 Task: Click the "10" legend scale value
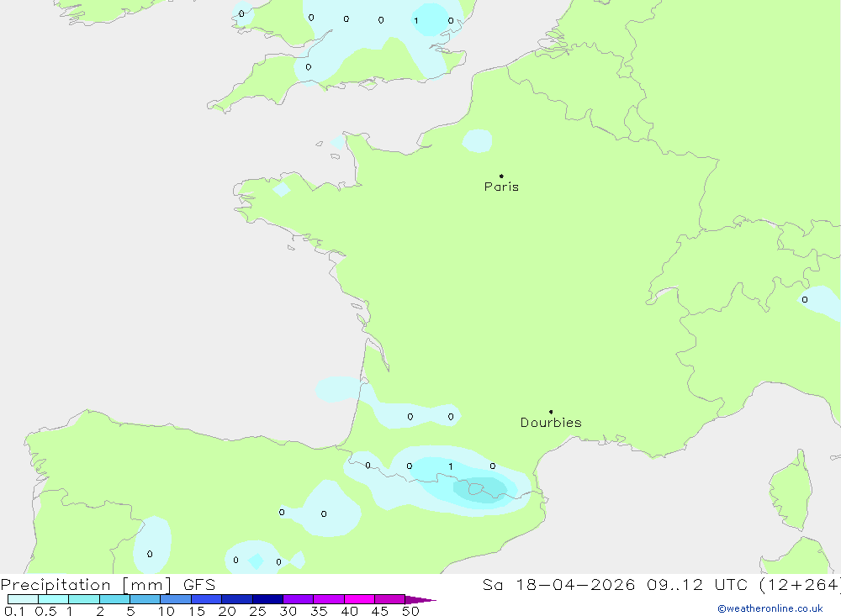click(167, 611)
